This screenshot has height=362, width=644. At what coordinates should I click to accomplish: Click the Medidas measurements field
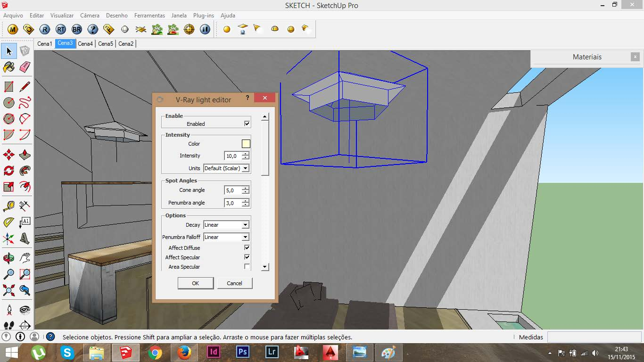[x=594, y=337]
